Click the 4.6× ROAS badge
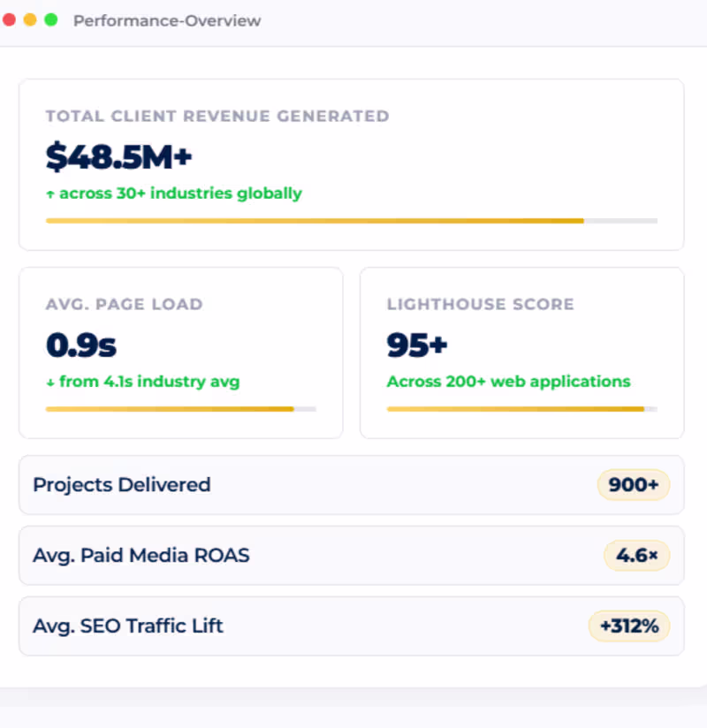The width and height of the screenshot is (707, 728). click(x=637, y=556)
